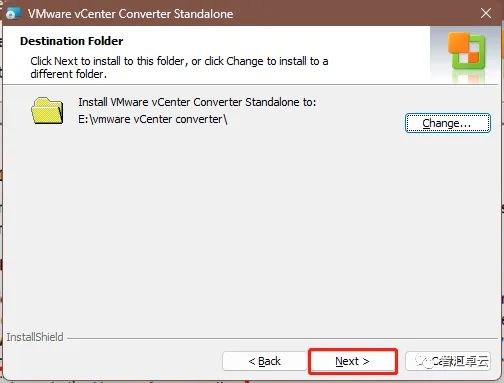Click the Destination Folder heading
The height and width of the screenshot is (383, 504).
tap(72, 41)
